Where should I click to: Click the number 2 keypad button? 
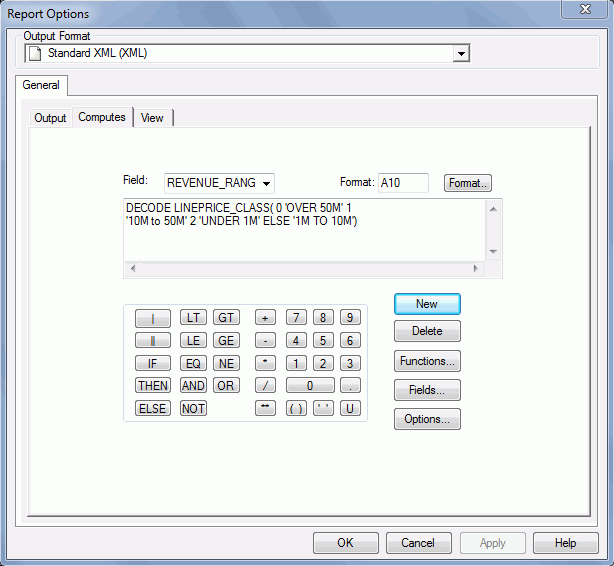(x=323, y=363)
